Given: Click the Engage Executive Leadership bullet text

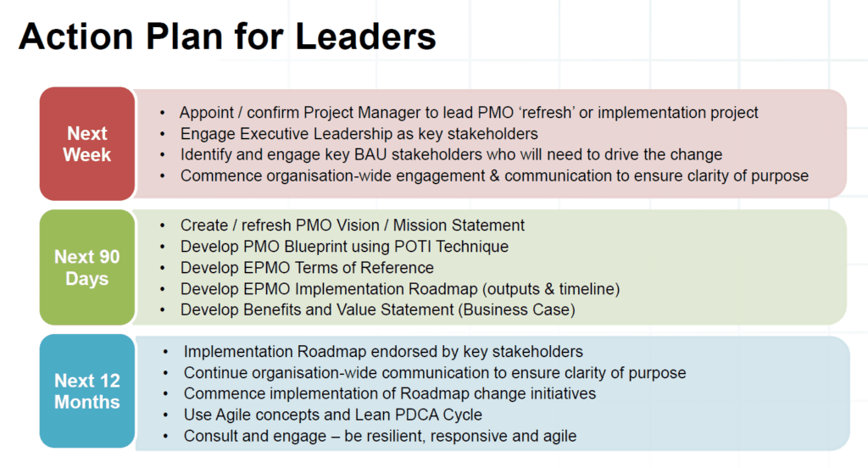Looking at the screenshot, I should (359, 133).
